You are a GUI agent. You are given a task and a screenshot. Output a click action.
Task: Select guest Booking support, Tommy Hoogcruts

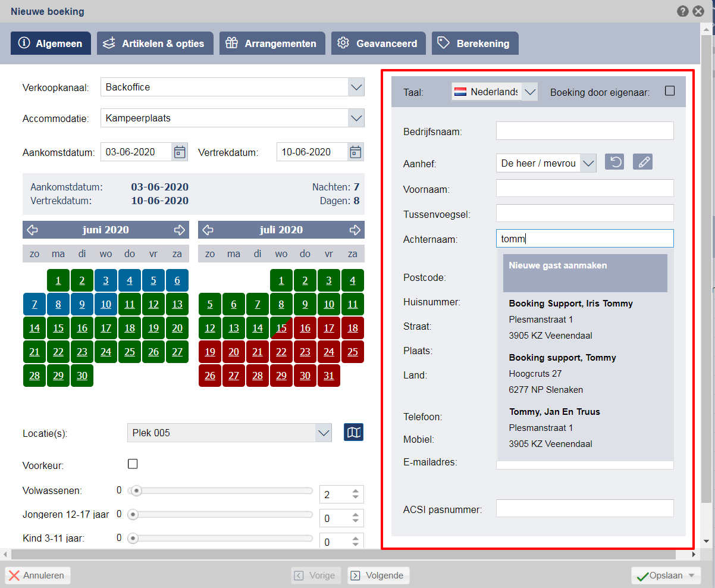click(585, 374)
